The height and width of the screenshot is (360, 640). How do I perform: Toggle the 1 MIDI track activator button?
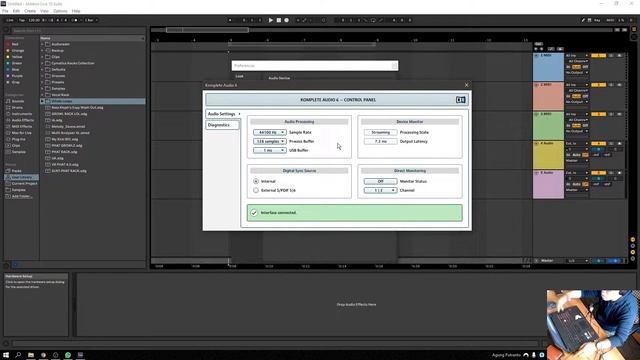point(598,56)
